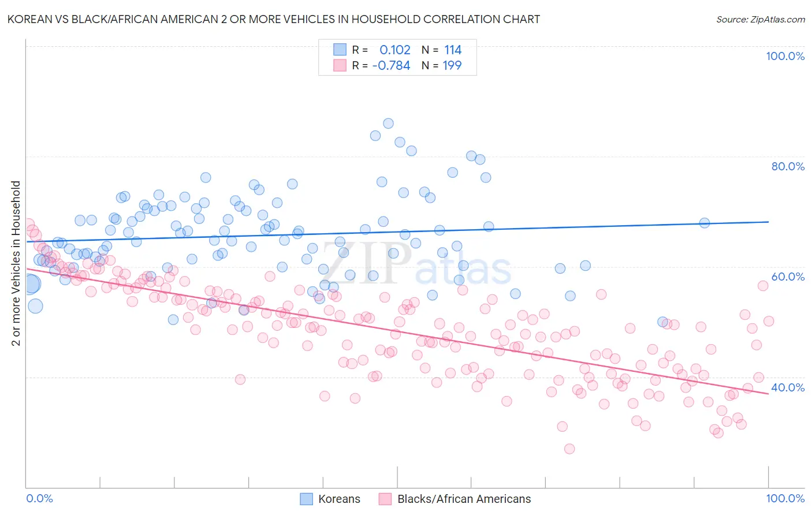Click the 100.0% x-axis label
The image size is (812, 515).
785,498
